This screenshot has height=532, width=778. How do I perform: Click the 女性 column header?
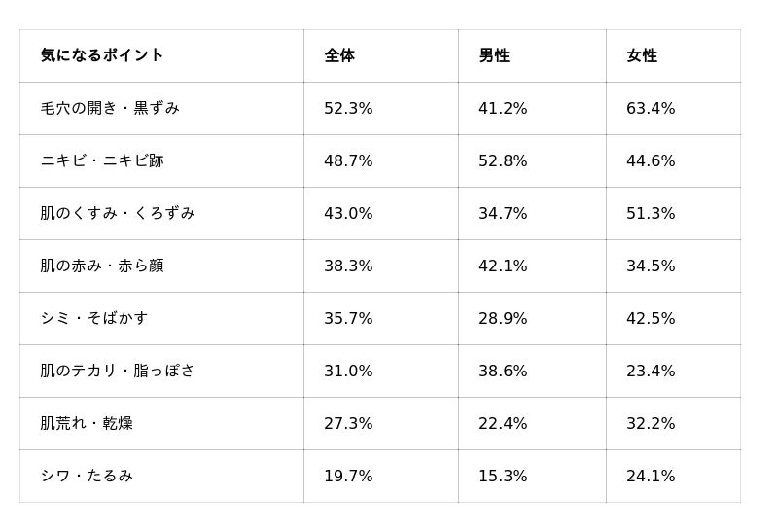[642, 55]
